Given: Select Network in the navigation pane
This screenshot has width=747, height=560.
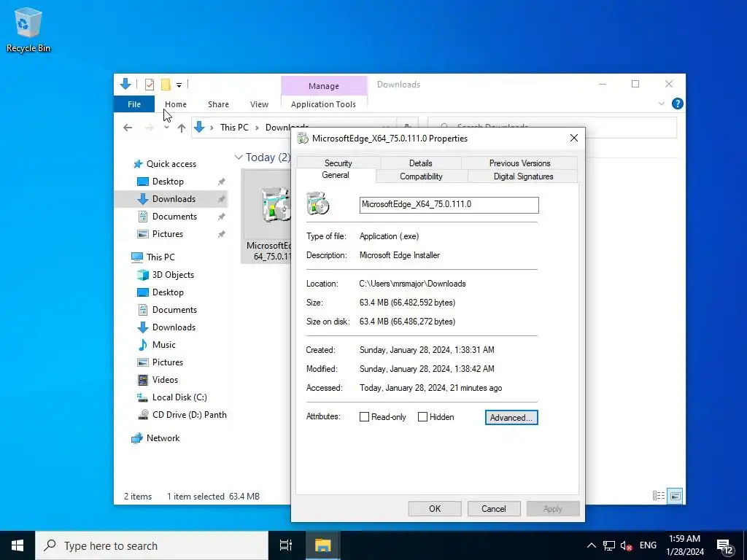Looking at the screenshot, I should coord(163,438).
